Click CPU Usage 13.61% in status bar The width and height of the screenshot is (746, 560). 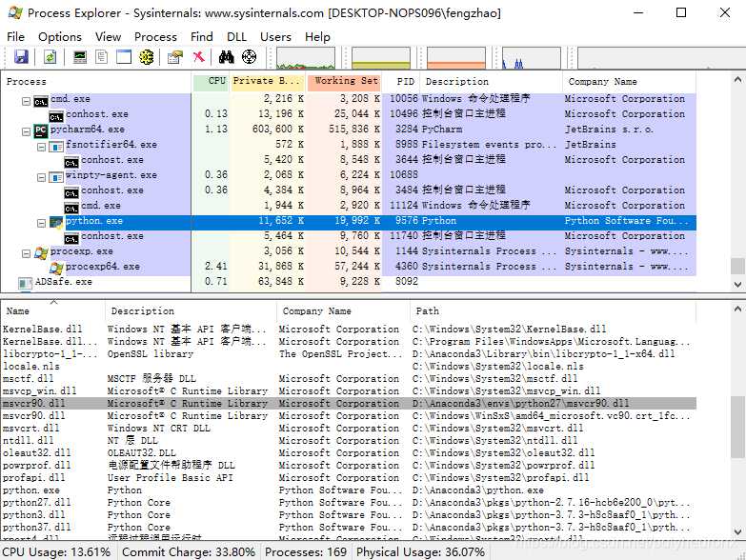(x=56, y=552)
